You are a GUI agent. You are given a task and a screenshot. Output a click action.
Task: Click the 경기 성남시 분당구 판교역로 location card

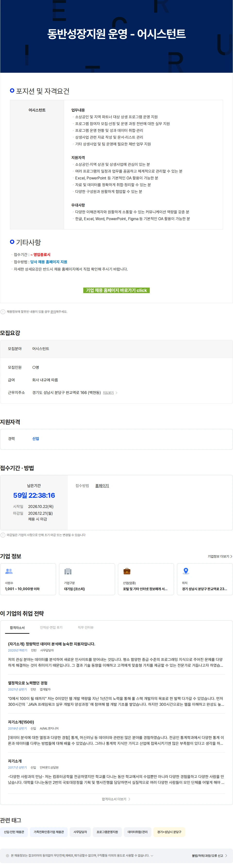[205, 579]
